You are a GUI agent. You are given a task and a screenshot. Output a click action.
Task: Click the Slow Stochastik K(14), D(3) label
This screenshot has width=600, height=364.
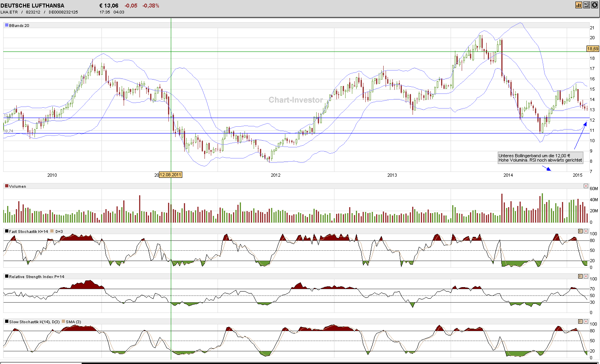34,322
